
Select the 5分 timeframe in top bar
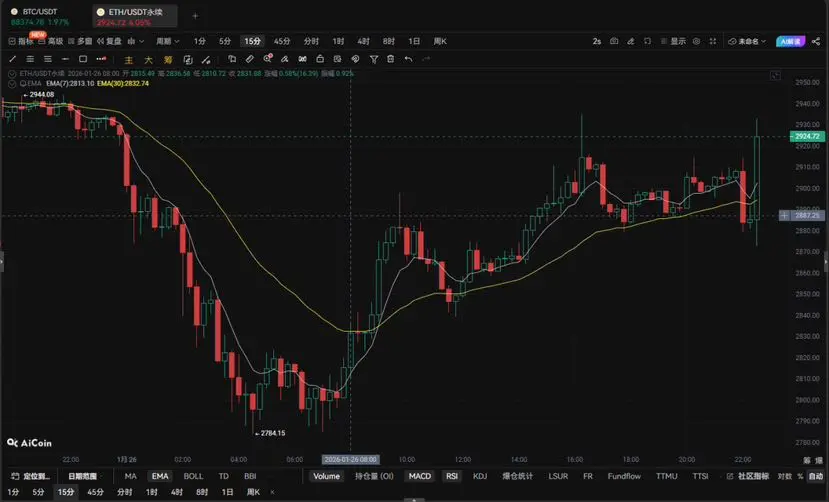pyautogui.click(x=225, y=41)
